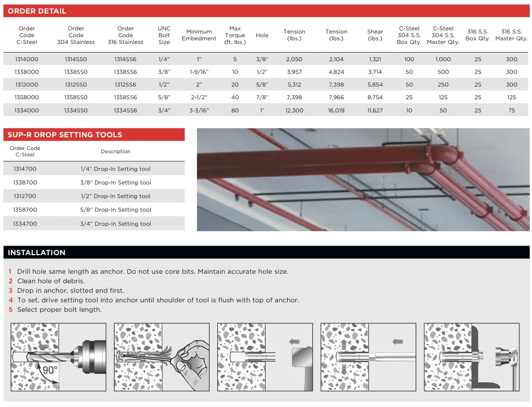Click step 1 drill hole instruction

tap(153, 271)
